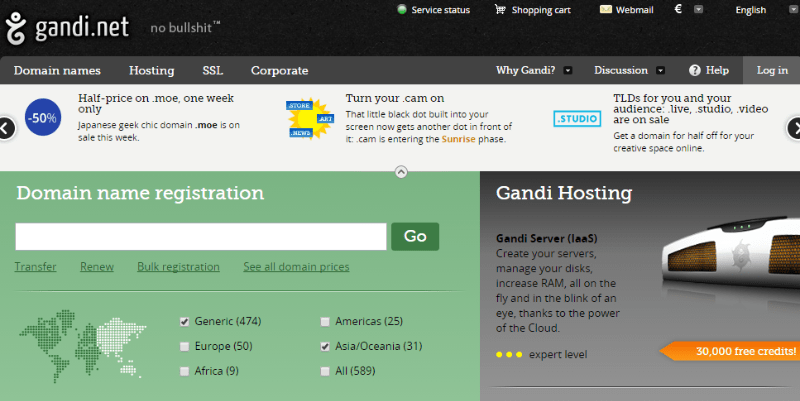Click the Gandi Server (IaaS) heading

pos(546,238)
